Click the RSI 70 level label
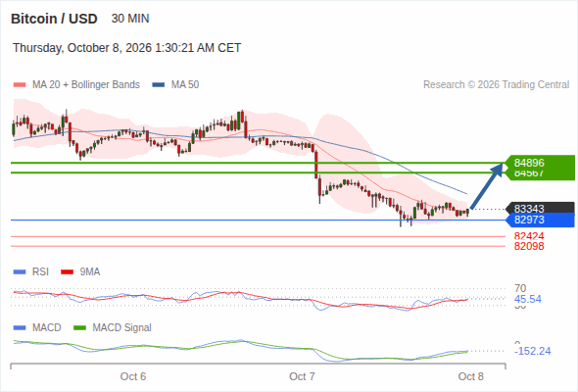This screenshot has height=392, width=578. tap(520, 288)
